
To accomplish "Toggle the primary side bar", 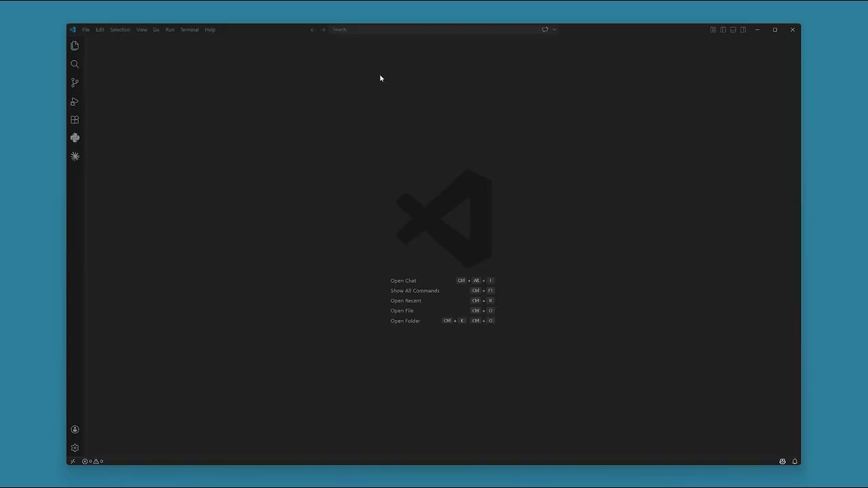I will click(723, 30).
